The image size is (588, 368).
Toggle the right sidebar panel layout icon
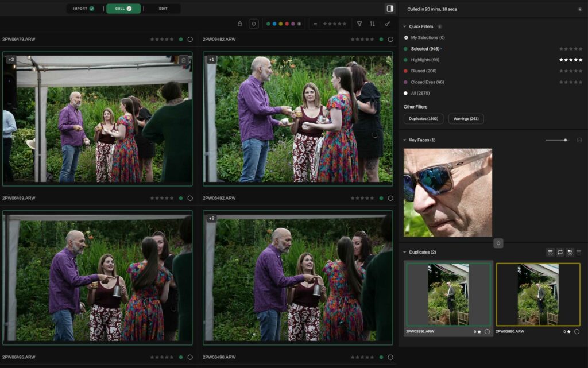click(x=390, y=9)
